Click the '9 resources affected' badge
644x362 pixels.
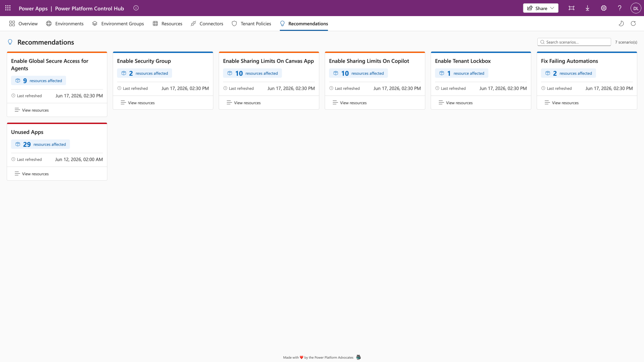(x=39, y=80)
